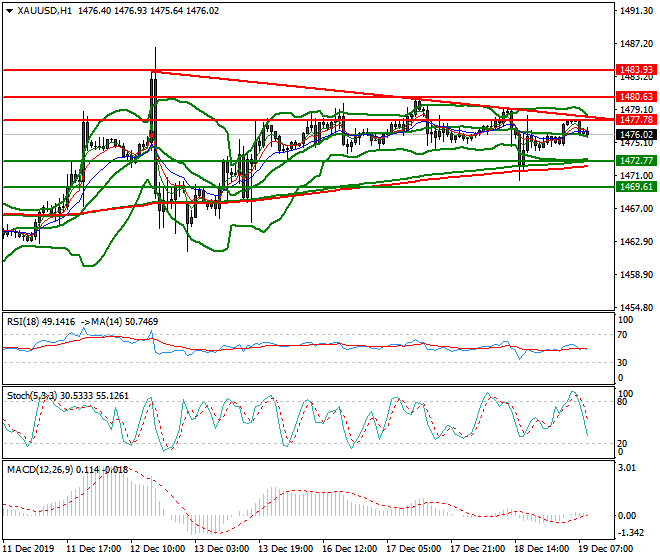This screenshot has width=660, height=560.
Task: Click the 1479.10 price scale value
Action: coord(636,110)
